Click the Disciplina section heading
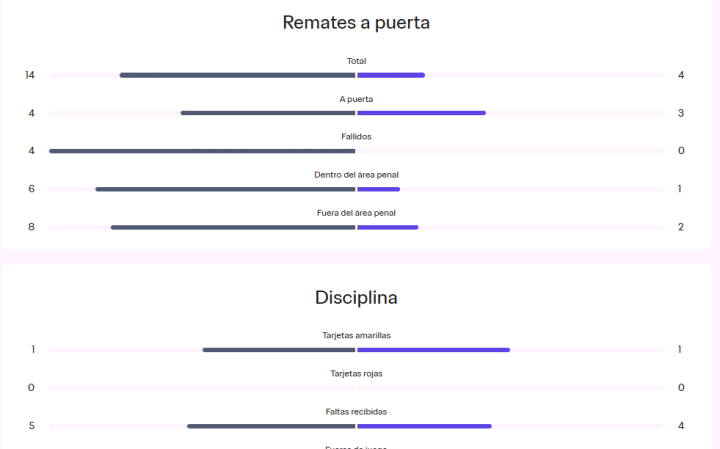Screen dimensions: 720x449 356,297
